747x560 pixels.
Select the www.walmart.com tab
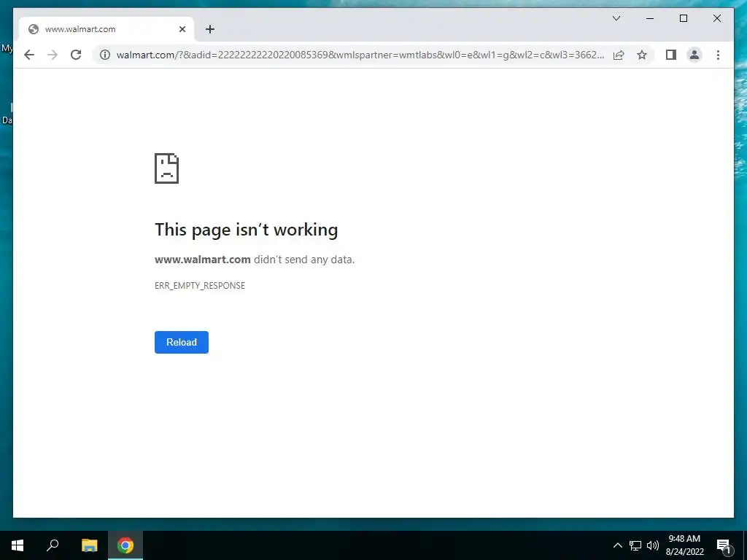point(107,29)
